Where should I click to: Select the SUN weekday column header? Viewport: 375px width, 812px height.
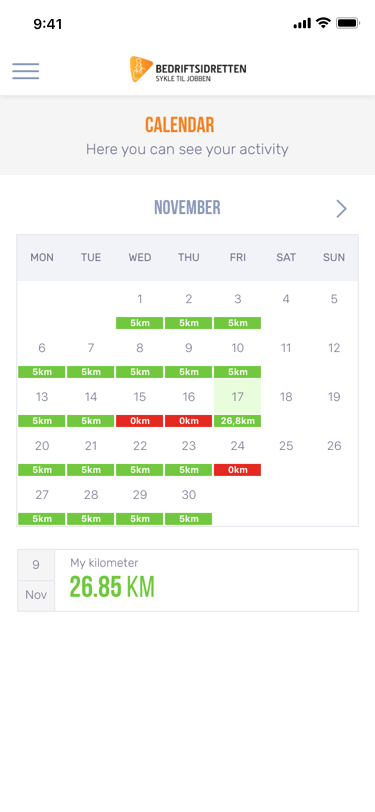[334, 257]
